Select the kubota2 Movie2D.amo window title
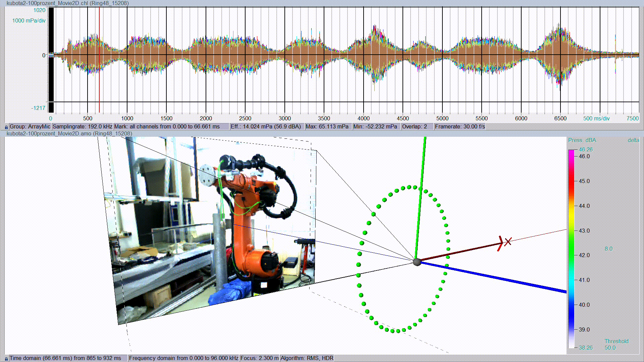Screen dimensions: 644x362 click(69, 133)
